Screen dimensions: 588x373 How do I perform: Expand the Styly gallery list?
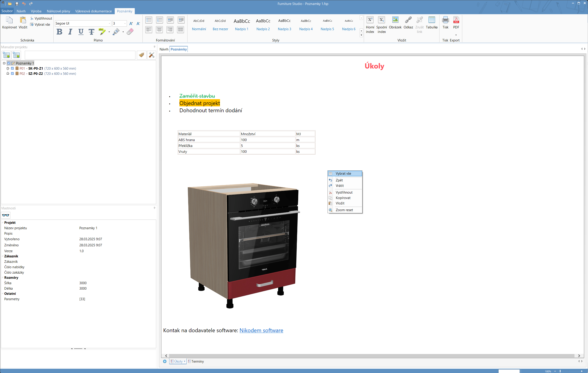[361, 35]
